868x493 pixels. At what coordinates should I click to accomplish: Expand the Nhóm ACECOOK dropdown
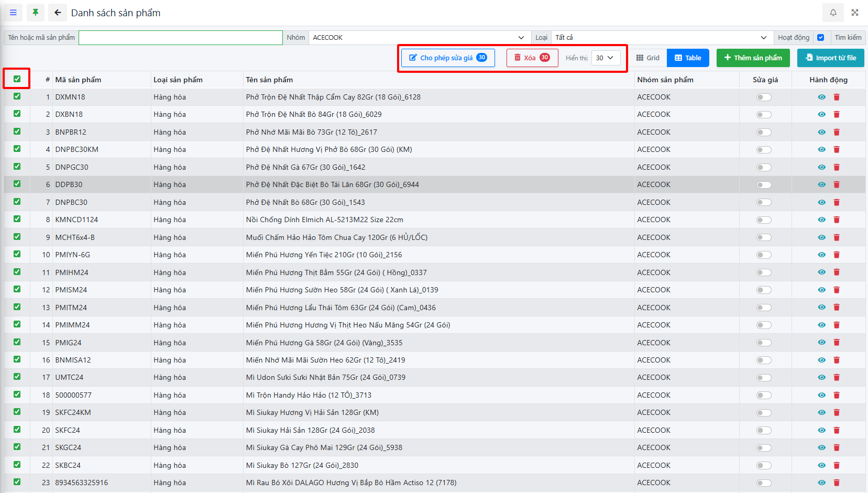[x=419, y=38]
